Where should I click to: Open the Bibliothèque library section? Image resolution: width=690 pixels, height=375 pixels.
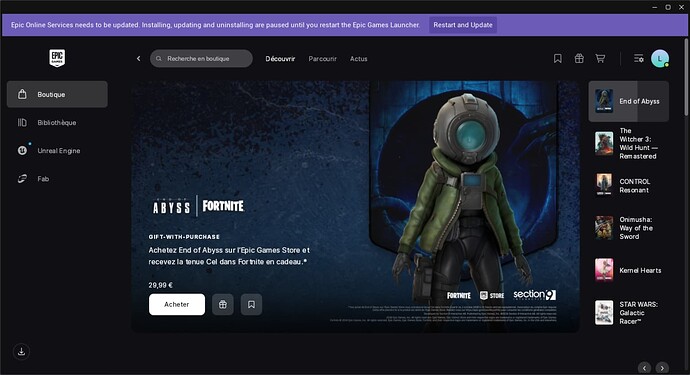(57, 122)
